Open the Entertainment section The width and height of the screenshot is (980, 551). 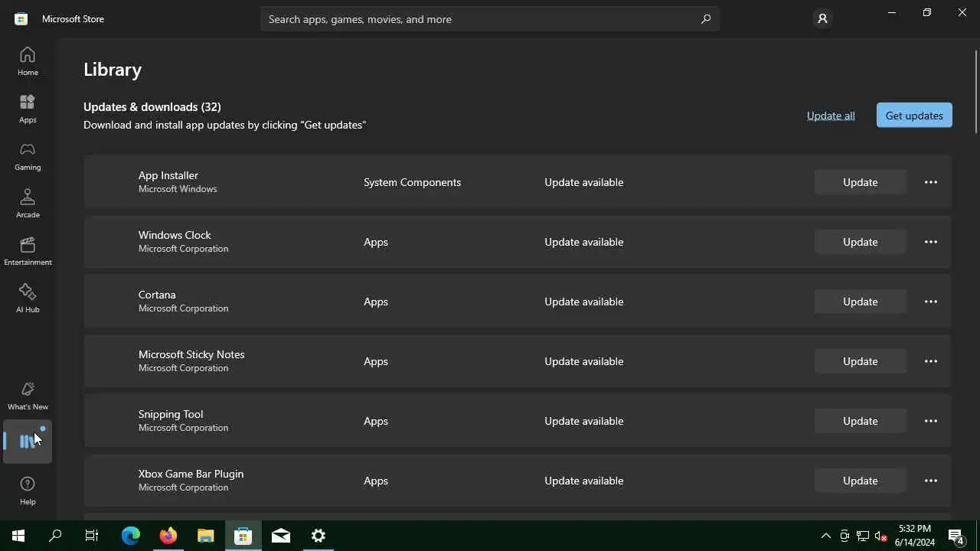pos(28,251)
